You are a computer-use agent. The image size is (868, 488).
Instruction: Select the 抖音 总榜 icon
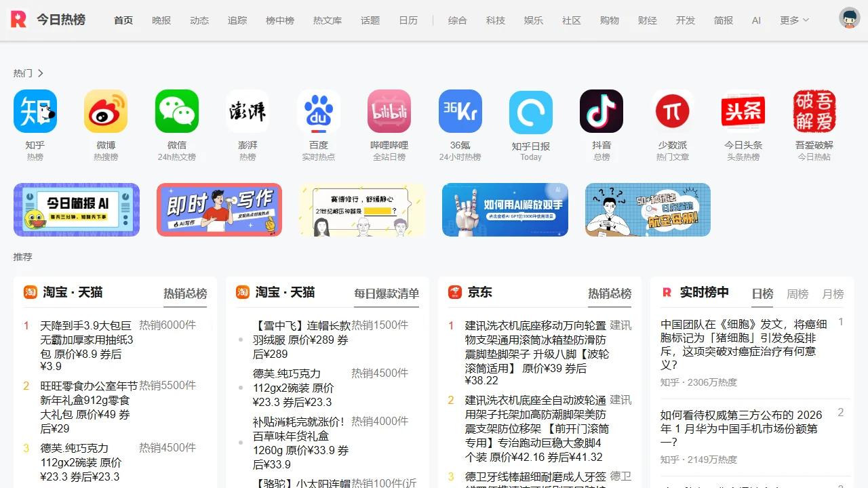(x=601, y=110)
